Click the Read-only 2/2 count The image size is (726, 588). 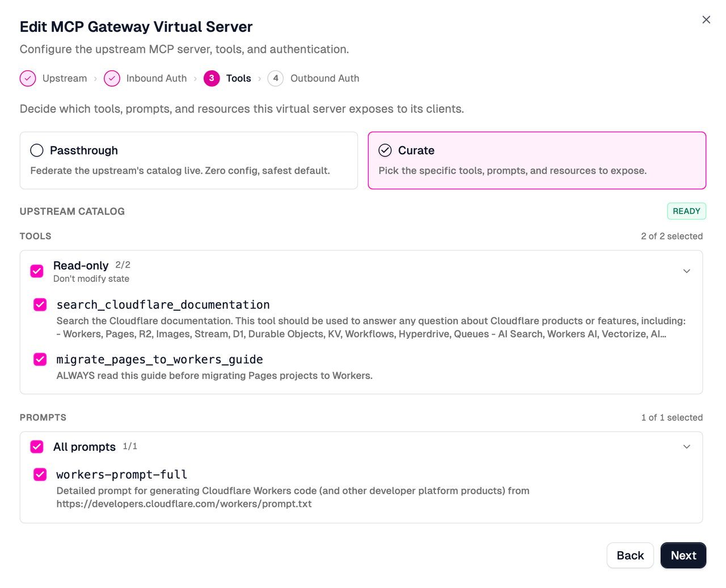[123, 265]
